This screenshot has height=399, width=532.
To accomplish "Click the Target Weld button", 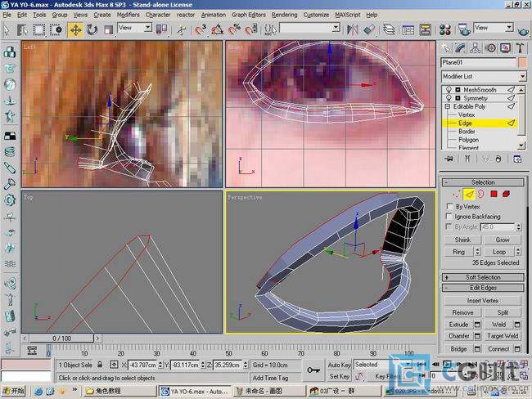I will [503, 336].
